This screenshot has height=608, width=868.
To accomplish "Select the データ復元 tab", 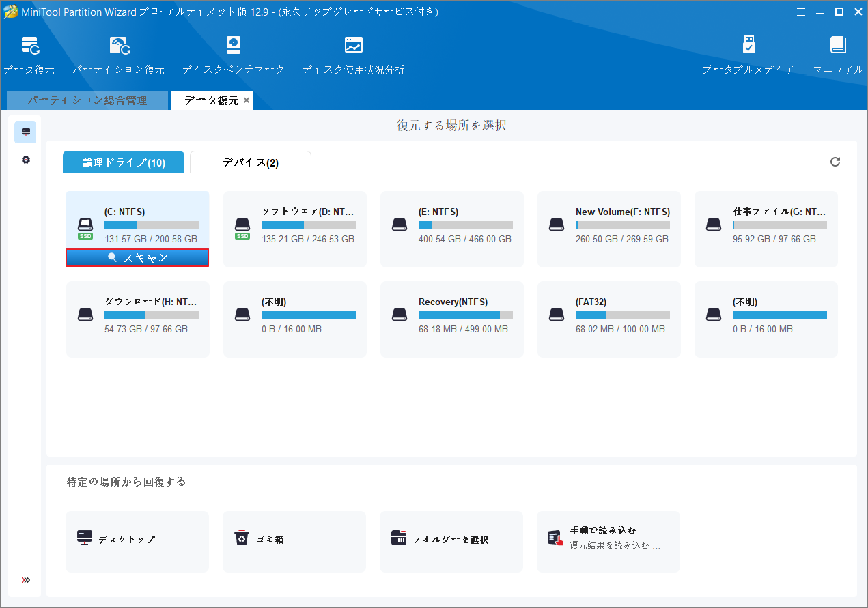I will point(211,100).
